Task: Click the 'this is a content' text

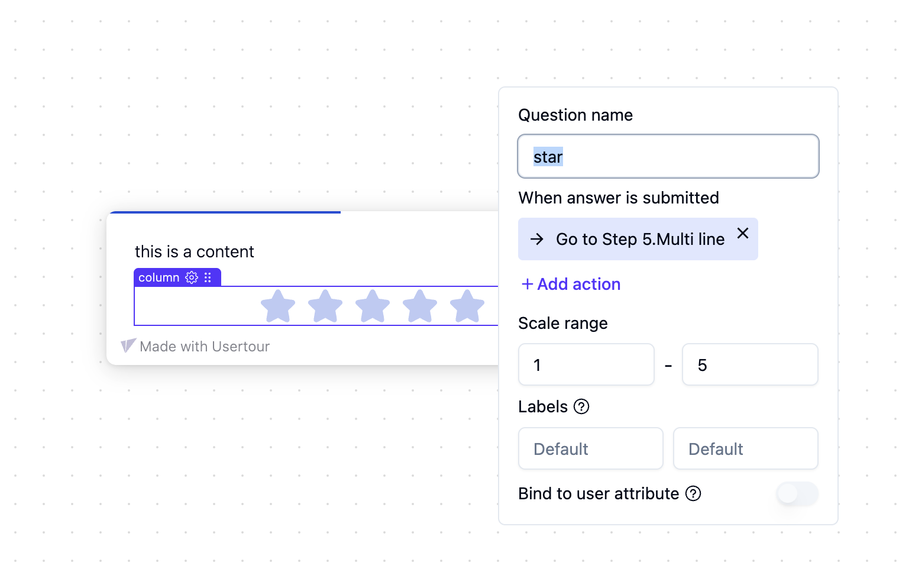Action: click(195, 252)
